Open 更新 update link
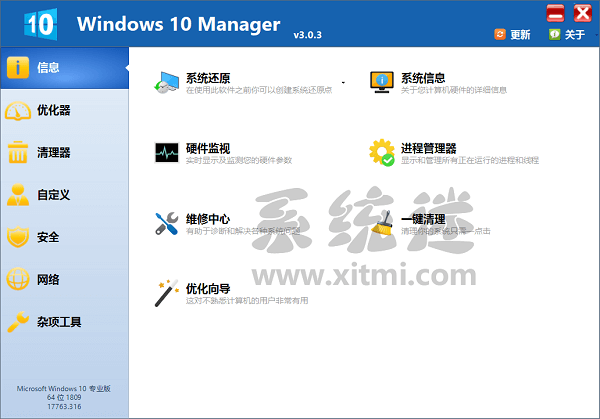The width and height of the screenshot is (600, 419). coord(520,35)
